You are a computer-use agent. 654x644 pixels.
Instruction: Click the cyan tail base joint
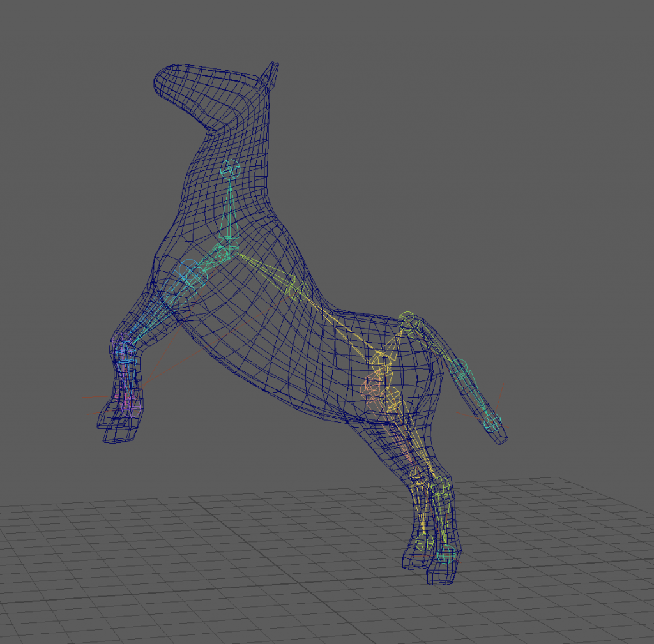coord(459,368)
